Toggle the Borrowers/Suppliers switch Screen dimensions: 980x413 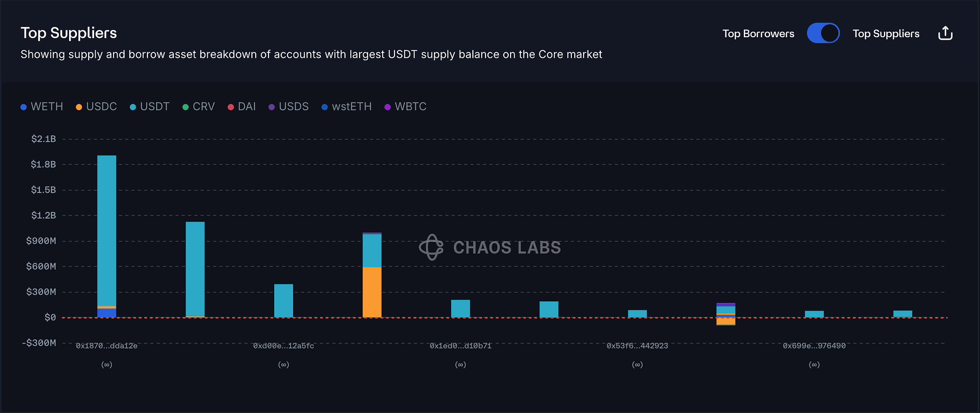[823, 33]
